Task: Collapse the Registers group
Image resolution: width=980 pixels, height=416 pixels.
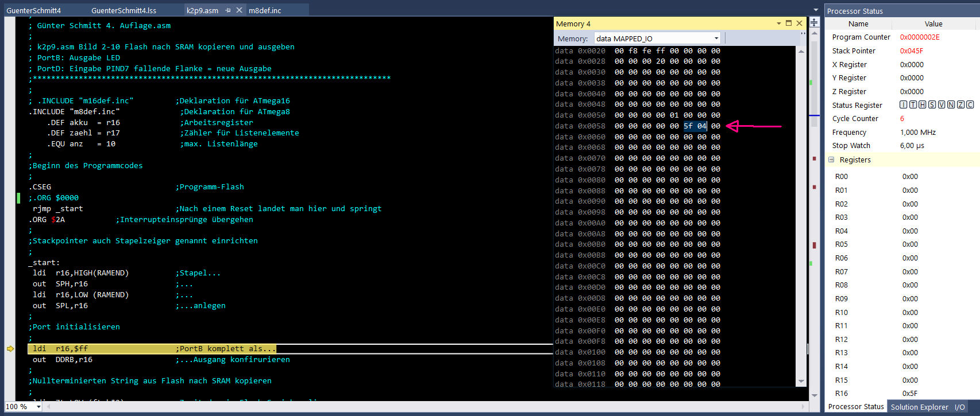Action: (x=831, y=160)
